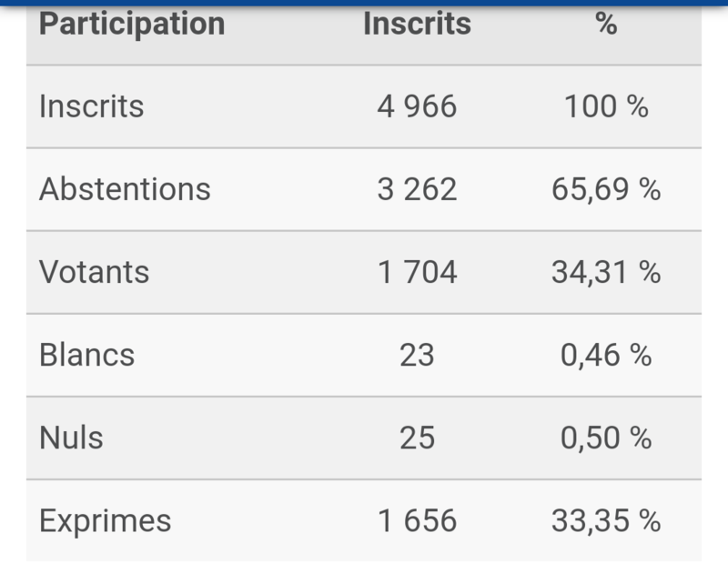The height and width of the screenshot is (564, 728).
Task: Click the 3 262 abstentions count
Action: (x=417, y=189)
